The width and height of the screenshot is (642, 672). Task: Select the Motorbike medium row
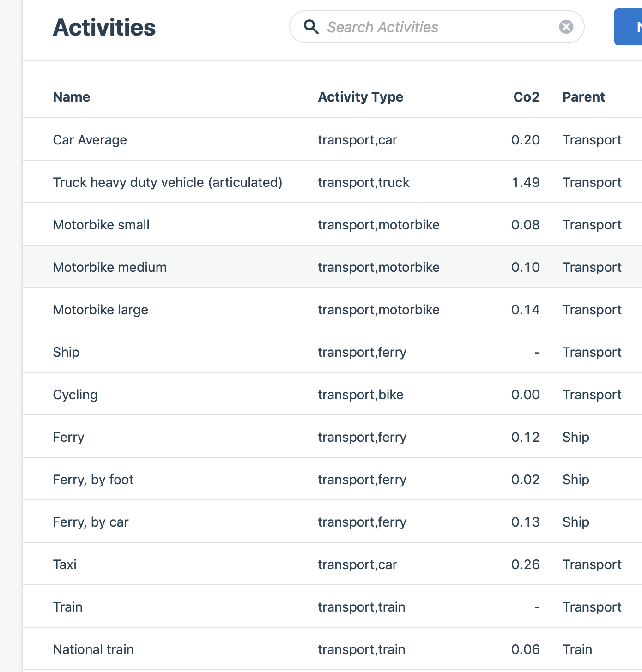click(333, 267)
